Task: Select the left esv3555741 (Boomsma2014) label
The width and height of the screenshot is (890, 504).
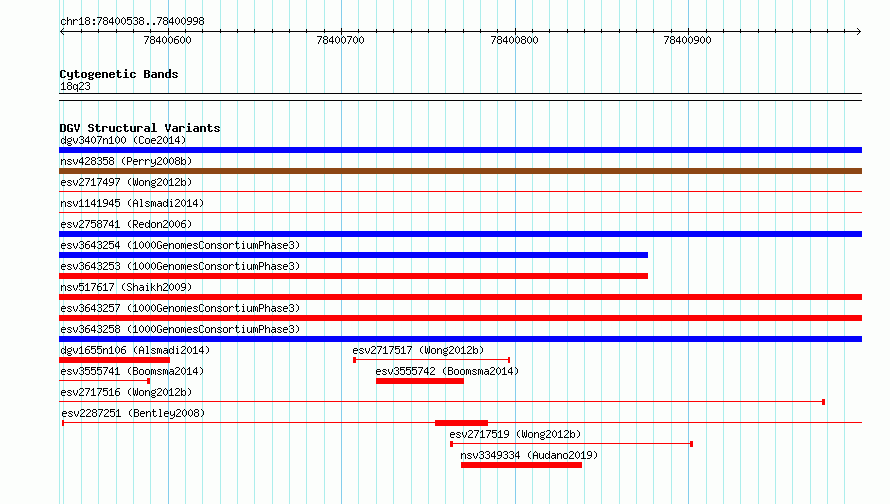Action: coord(132,371)
